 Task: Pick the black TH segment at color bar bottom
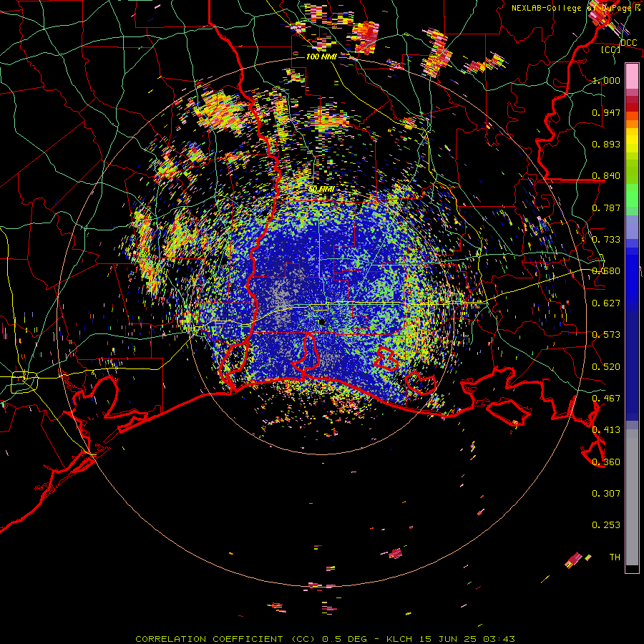632,568
